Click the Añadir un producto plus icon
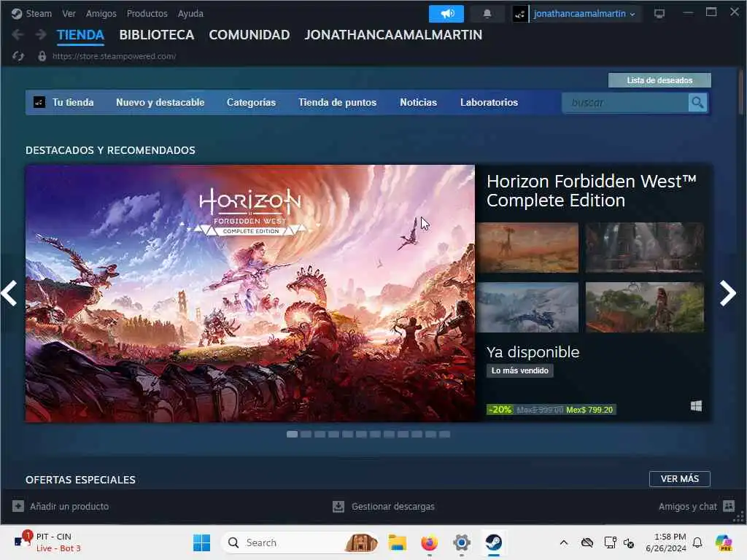The width and height of the screenshot is (747, 560). [x=18, y=506]
